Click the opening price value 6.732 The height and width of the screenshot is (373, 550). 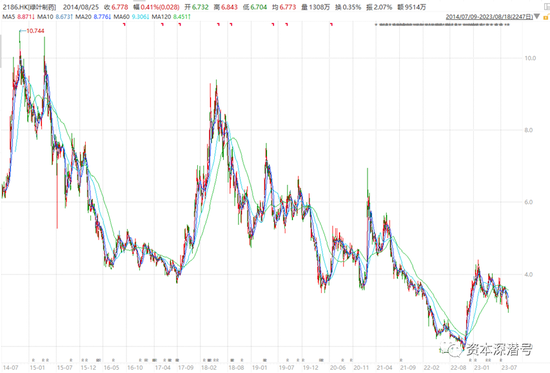point(200,7)
